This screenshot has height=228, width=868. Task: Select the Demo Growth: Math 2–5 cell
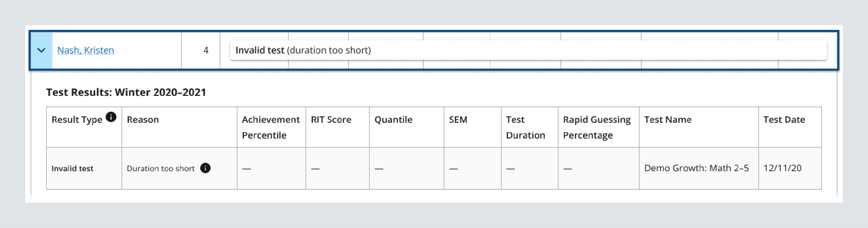[x=696, y=168]
